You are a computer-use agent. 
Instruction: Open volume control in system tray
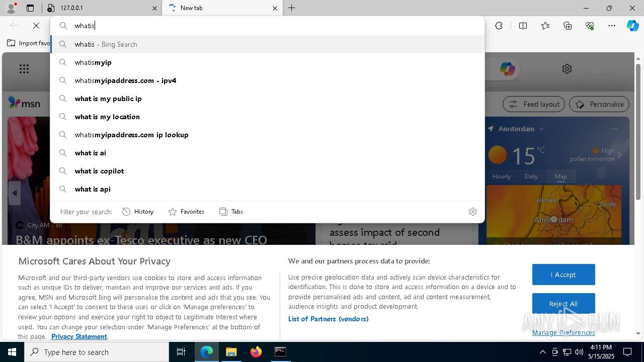click(579, 352)
